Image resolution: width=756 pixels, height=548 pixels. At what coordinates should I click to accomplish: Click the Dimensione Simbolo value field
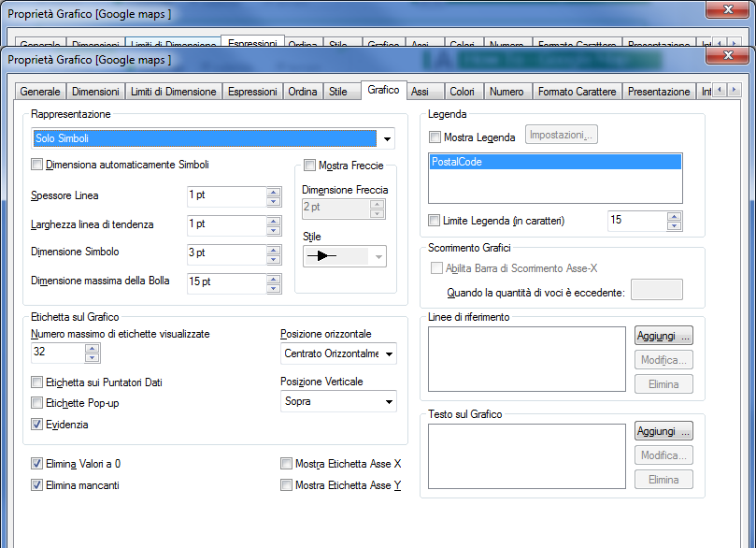(x=226, y=254)
